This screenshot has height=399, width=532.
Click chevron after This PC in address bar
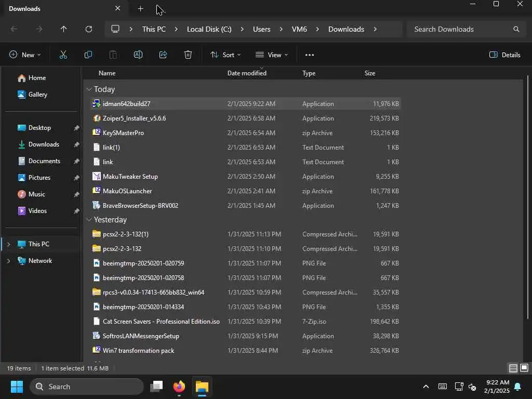176,29
